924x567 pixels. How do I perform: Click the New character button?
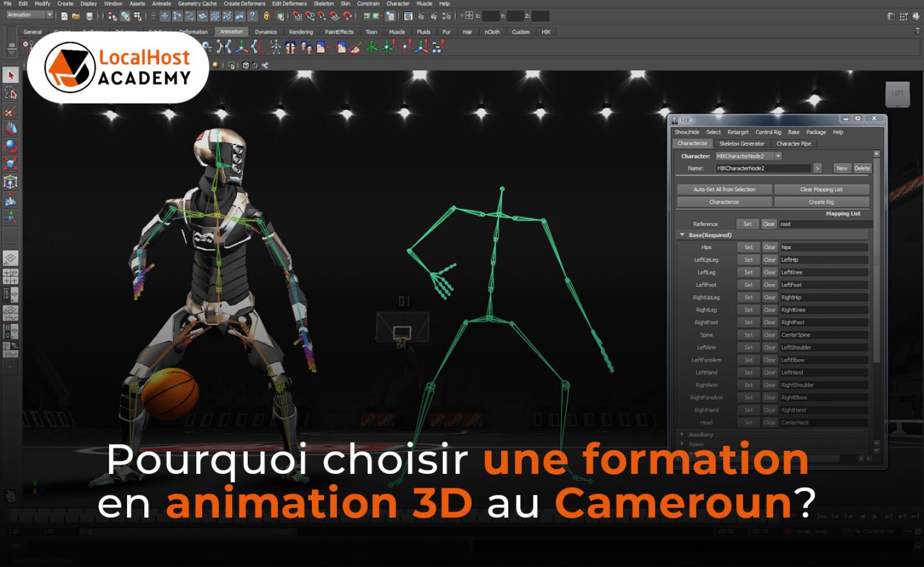click(842, 168)
